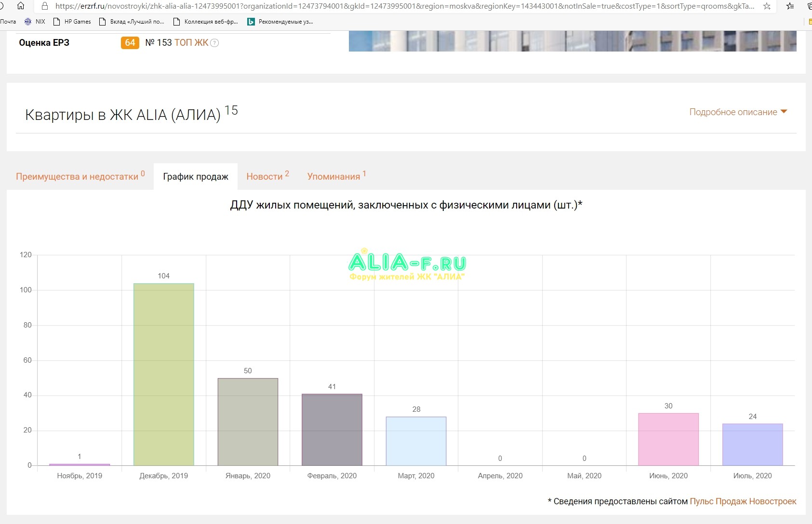Click the building photo thumbnail

pos(572,41)
